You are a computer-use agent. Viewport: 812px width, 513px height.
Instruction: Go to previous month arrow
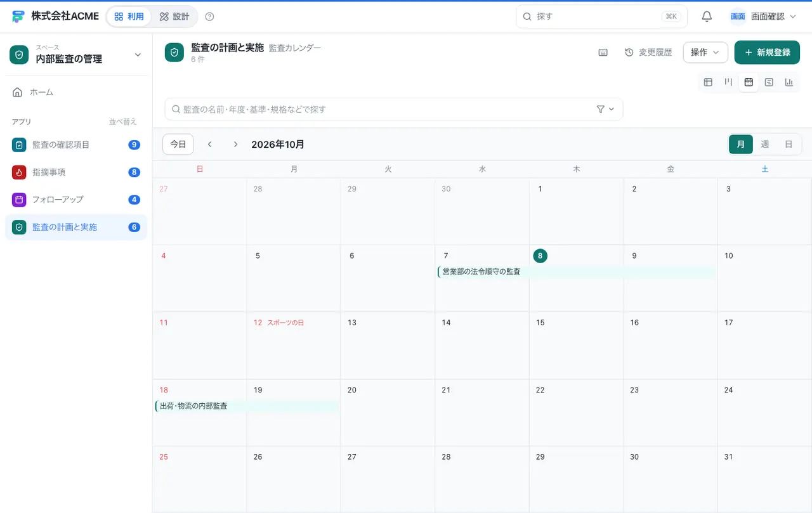(x=209, y=145)
